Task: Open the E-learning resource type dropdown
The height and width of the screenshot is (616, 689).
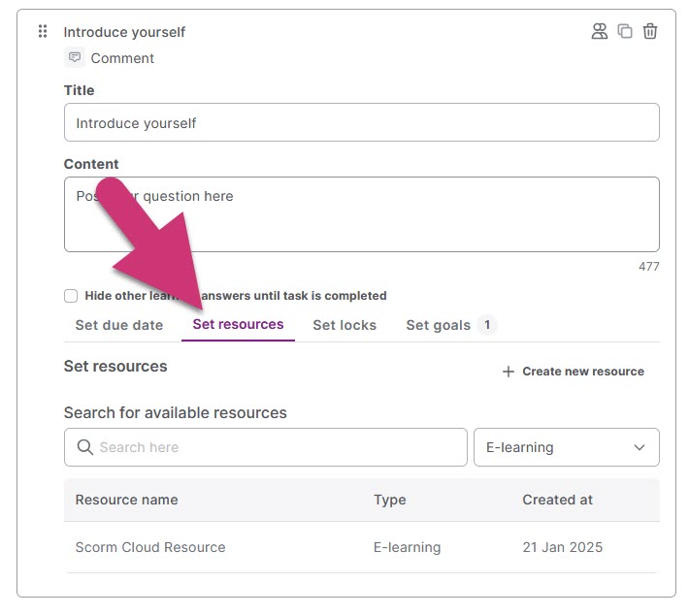Action: click(566, 447)
